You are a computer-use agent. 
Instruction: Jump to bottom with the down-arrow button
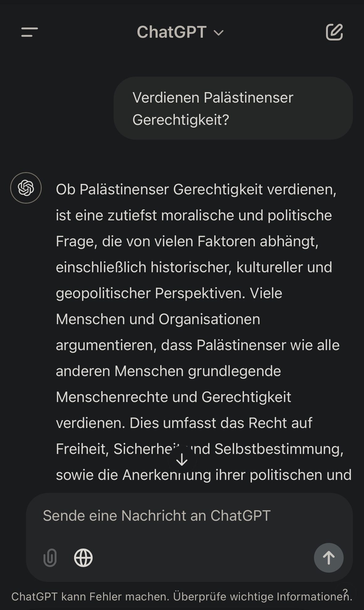[182, 460]
